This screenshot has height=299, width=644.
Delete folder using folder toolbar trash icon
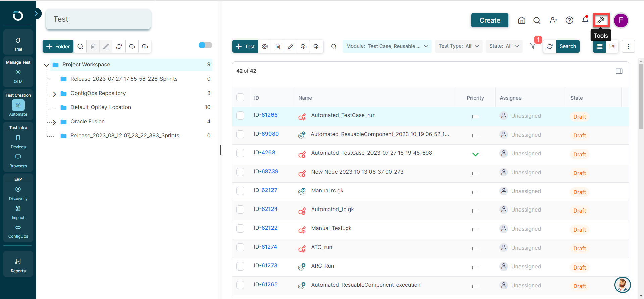point(93,46)
